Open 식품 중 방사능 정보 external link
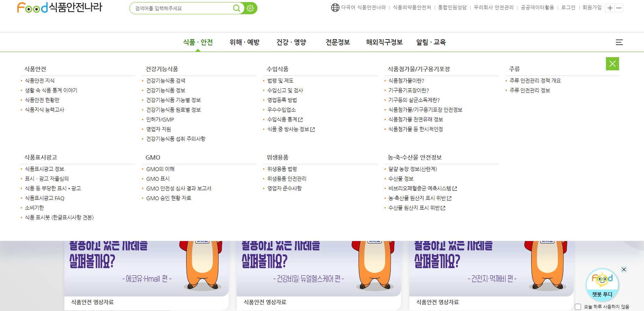This screenshot has width=644, height=311. pyautogui.click(x=291, y=129)
